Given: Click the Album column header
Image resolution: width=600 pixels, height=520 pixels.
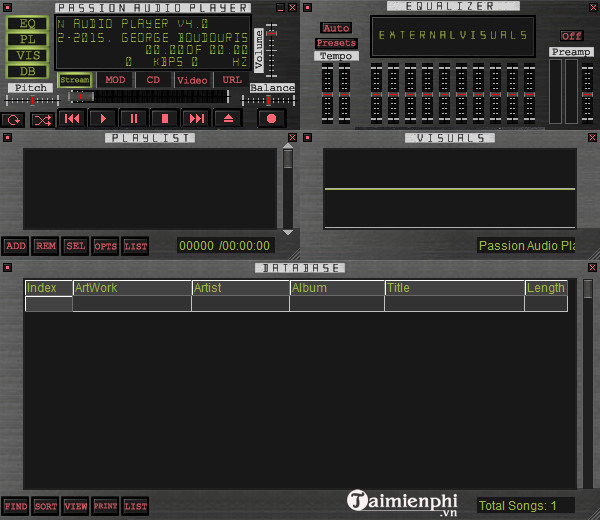Looking at the screenshot, I should (337, 288).
